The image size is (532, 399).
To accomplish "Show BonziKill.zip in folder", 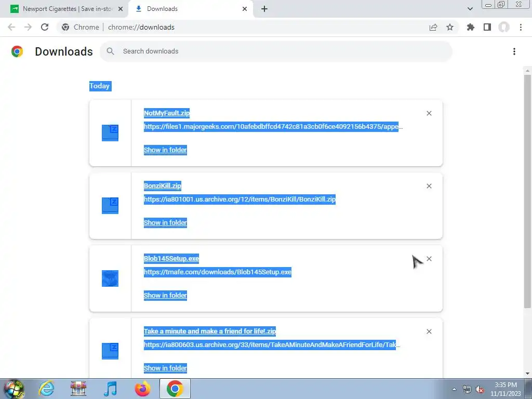I will 165,222.
